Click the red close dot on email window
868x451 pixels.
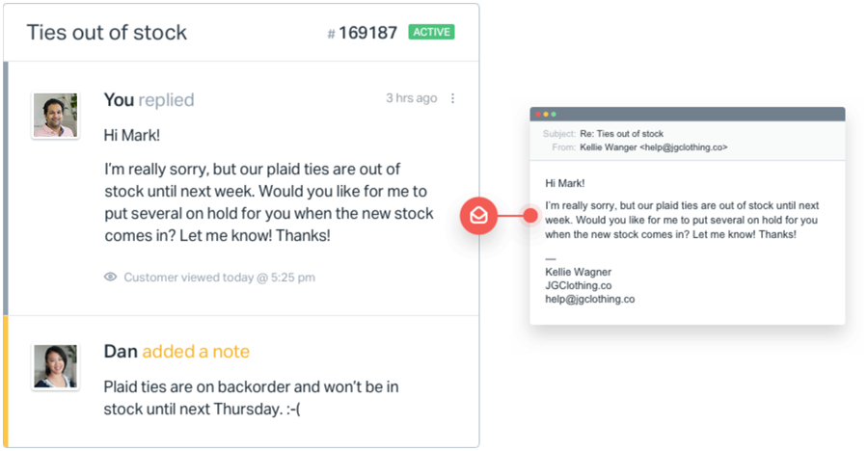coord(537,115)
